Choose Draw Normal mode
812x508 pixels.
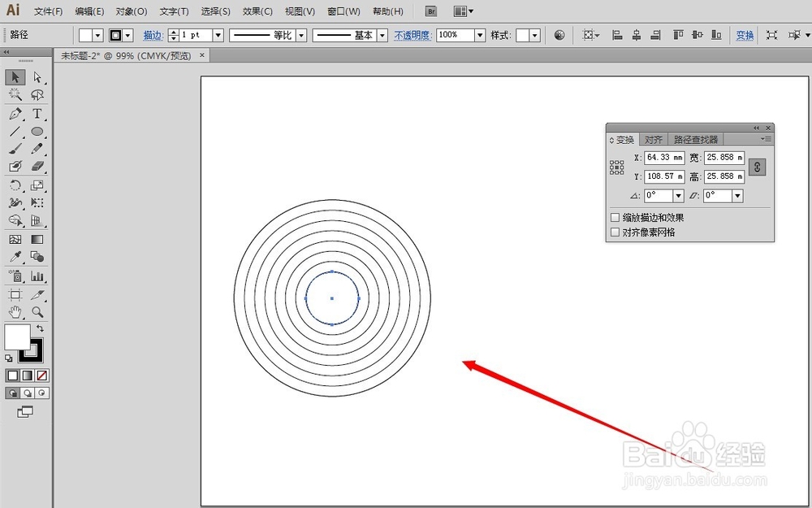(12, 393)
